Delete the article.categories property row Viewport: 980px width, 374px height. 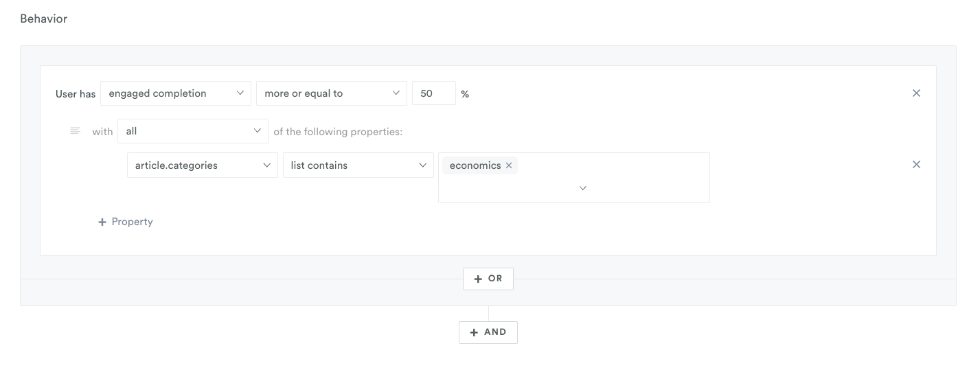(x=916, y=165)
